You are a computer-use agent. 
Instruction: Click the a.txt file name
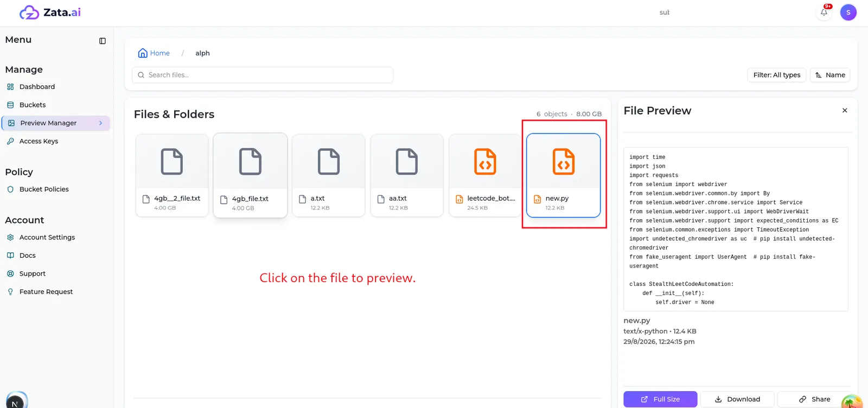317,199
